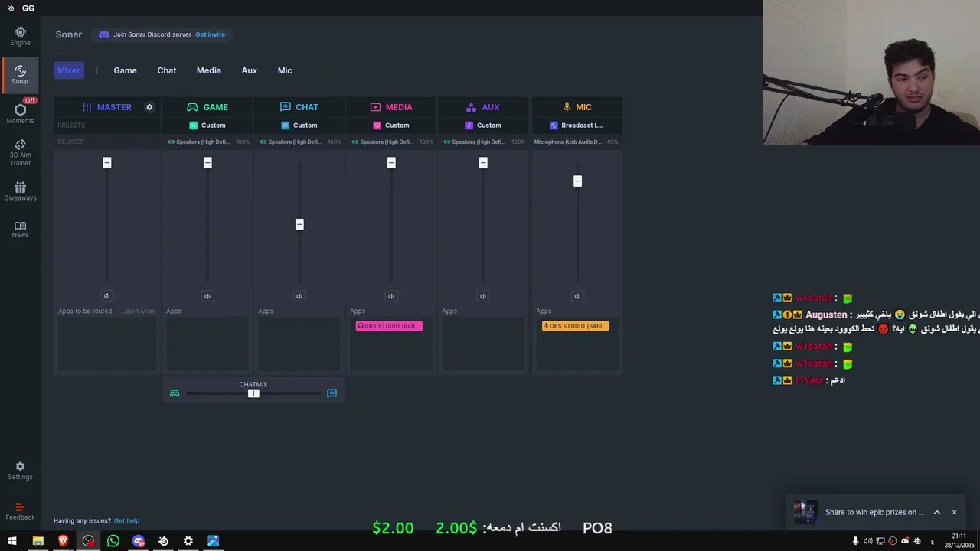Switch to the Media tab
This screenshot has height=551, width=980.
coord(208,70)
